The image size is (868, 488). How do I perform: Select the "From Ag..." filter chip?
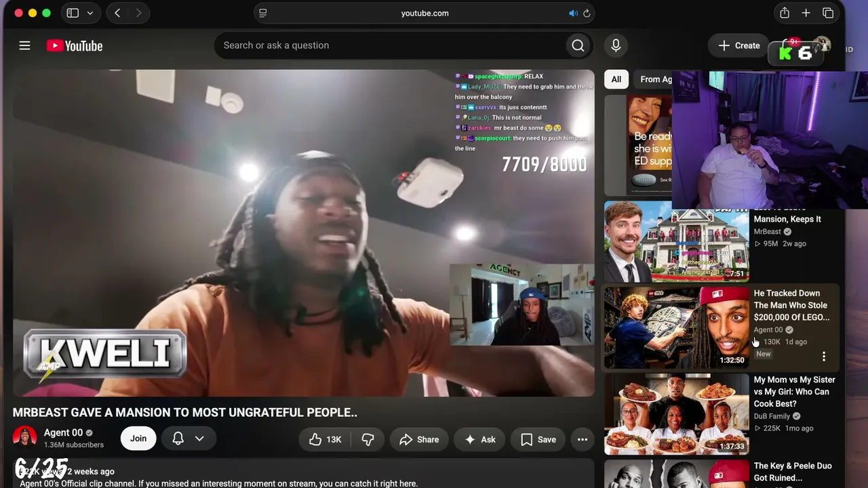click(654, 79)
